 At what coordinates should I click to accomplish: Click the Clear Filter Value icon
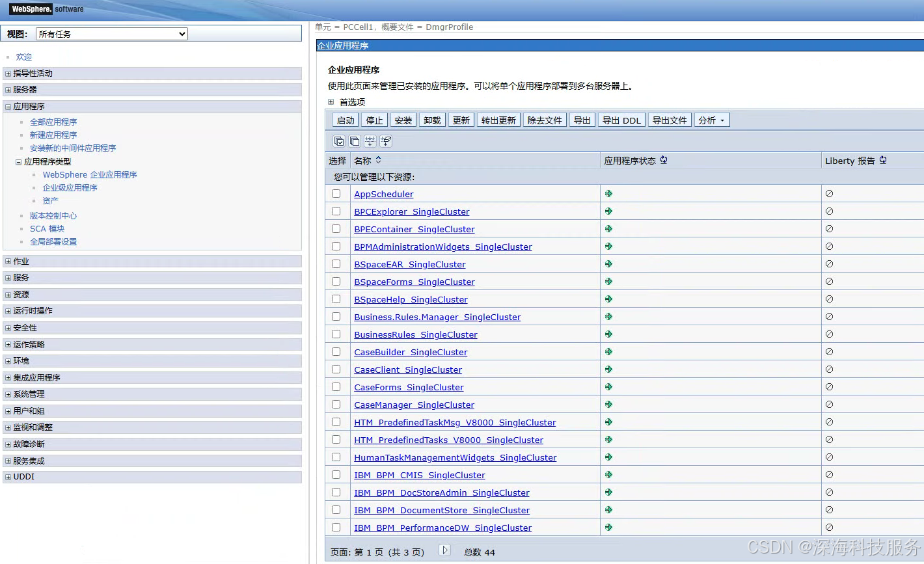(x=386, y=141)
